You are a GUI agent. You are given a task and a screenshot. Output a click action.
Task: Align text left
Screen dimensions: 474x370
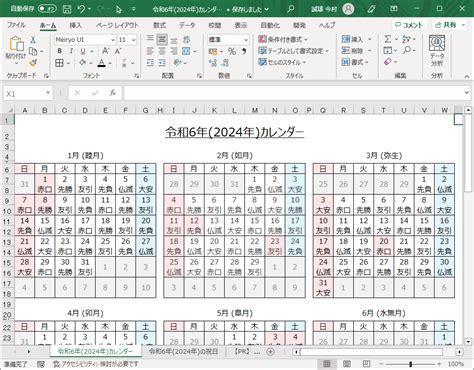[x=150, y=51]
